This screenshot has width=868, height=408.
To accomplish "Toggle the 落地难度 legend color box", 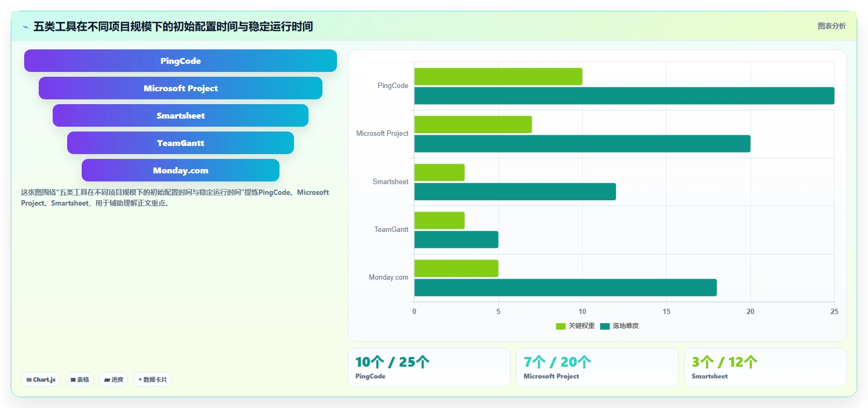I will (605, 326).
